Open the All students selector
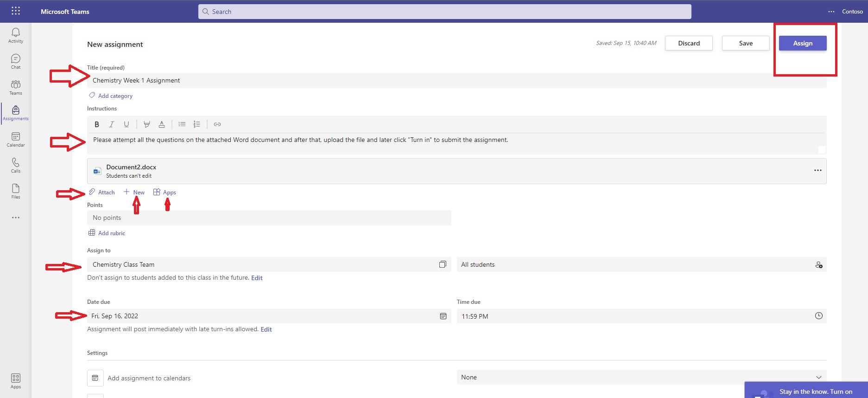Screen dimensions: 868x398 click(x=642, y=264)
